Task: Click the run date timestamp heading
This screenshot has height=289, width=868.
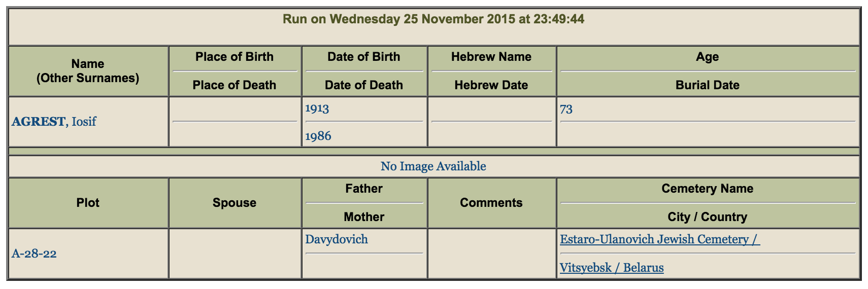Action: point(433,19)
